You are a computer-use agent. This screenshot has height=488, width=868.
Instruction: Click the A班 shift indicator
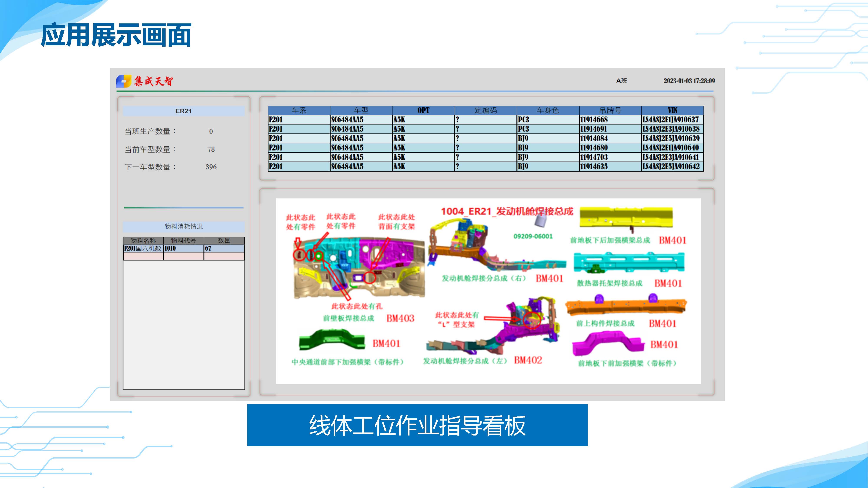tap(621, 81)
